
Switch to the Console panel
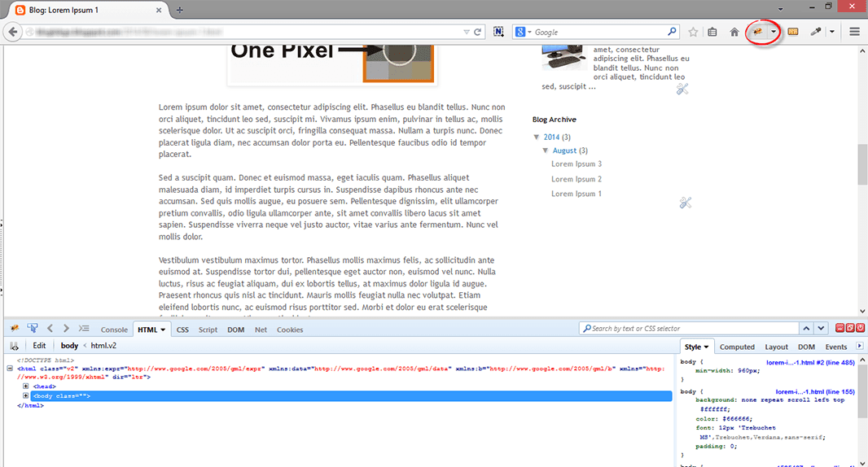(x=114, y=330)
